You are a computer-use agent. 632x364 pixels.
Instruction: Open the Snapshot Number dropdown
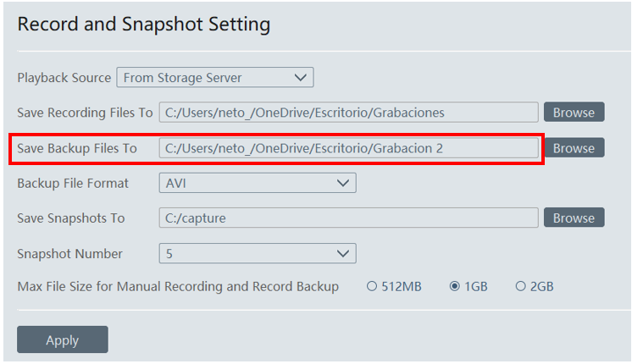(x=258, y=253)
